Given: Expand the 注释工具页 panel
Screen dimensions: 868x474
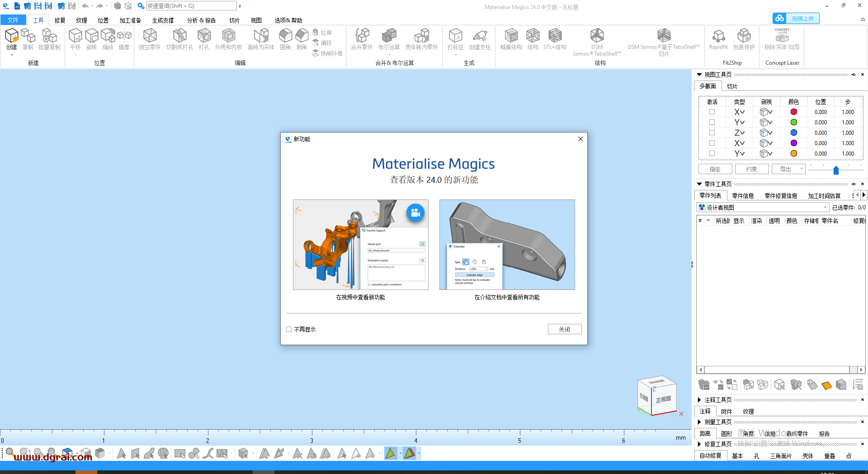Looking at the screenshot, I should [699, 400].
